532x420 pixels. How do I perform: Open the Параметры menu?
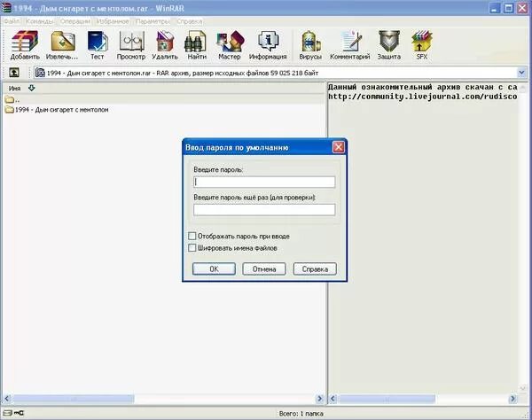(153, 21)
